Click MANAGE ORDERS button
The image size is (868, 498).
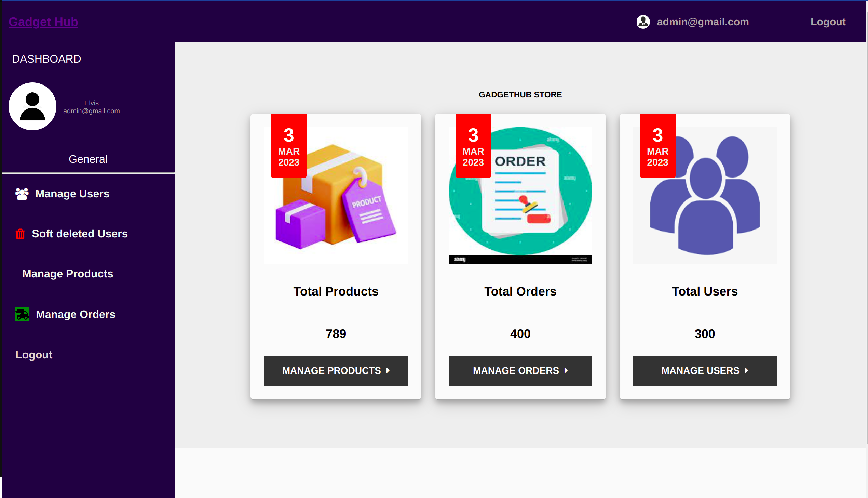(x=520, y=370)
